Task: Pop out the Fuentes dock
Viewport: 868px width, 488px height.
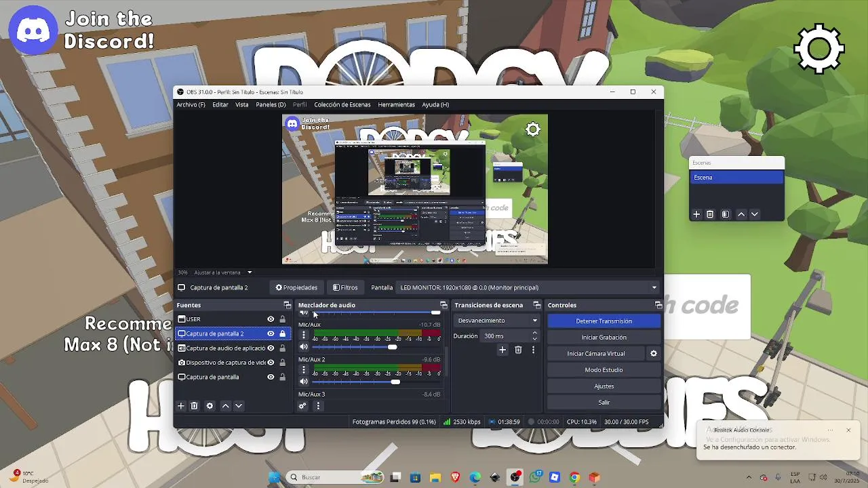Action: pos(287,305)
